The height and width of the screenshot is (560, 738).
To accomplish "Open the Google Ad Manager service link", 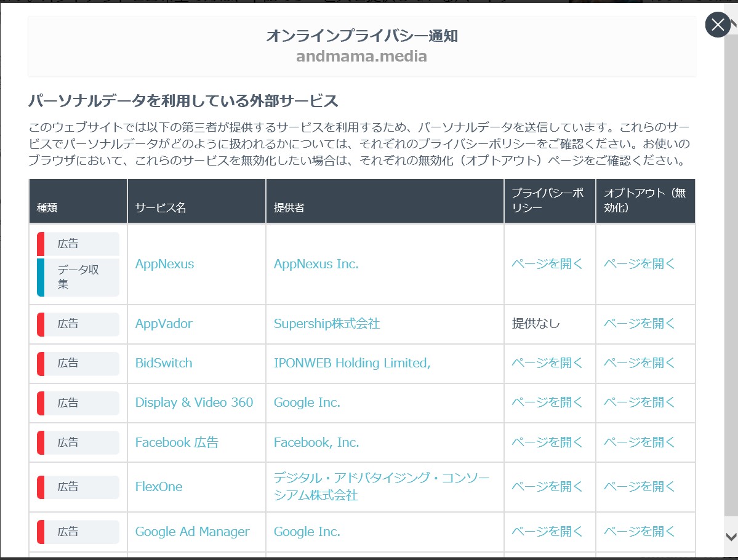I will 192,532.
